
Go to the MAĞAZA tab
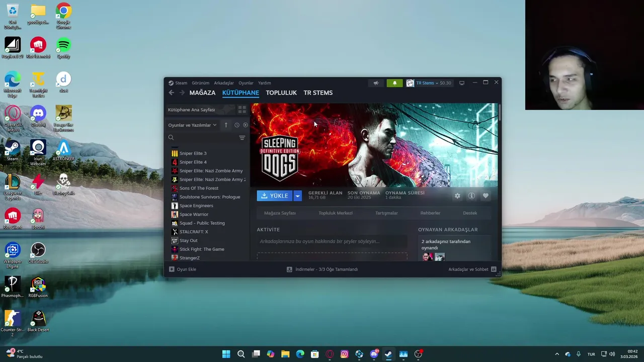point(202,93)
